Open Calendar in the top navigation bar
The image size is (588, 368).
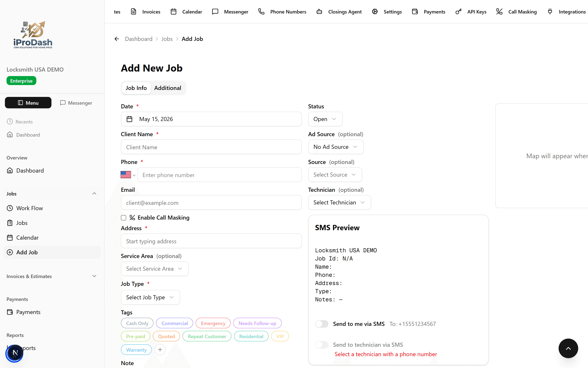186,12
